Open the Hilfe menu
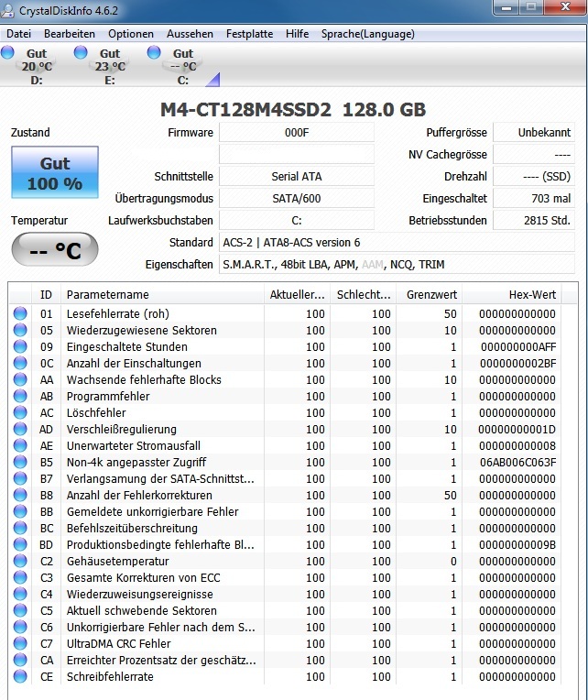This screenshot has height=700, width=588. pos(297,34)
